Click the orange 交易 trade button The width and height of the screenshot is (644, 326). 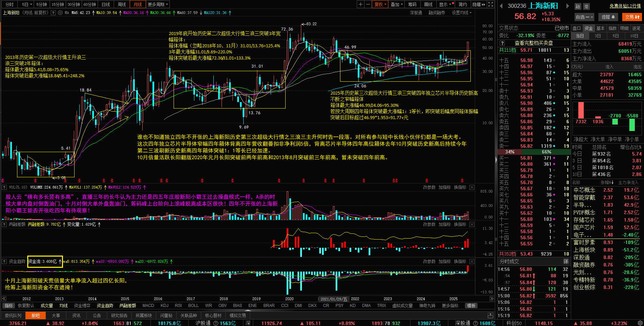[x=632, y=17]
